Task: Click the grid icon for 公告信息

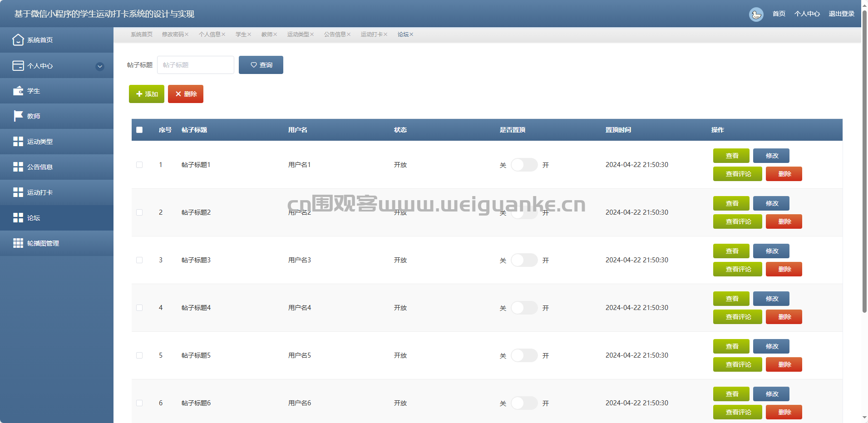Action: pos(18,167)
